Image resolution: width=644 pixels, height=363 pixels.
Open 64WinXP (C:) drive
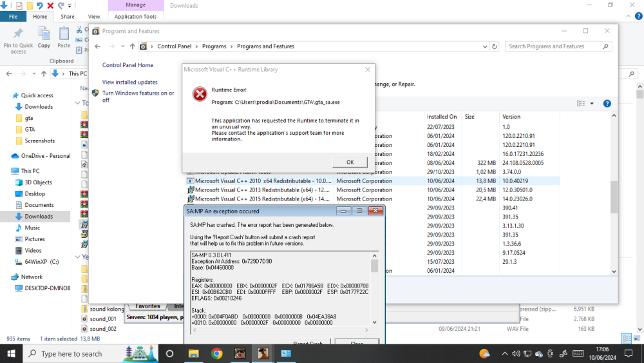tap(41, 262)
